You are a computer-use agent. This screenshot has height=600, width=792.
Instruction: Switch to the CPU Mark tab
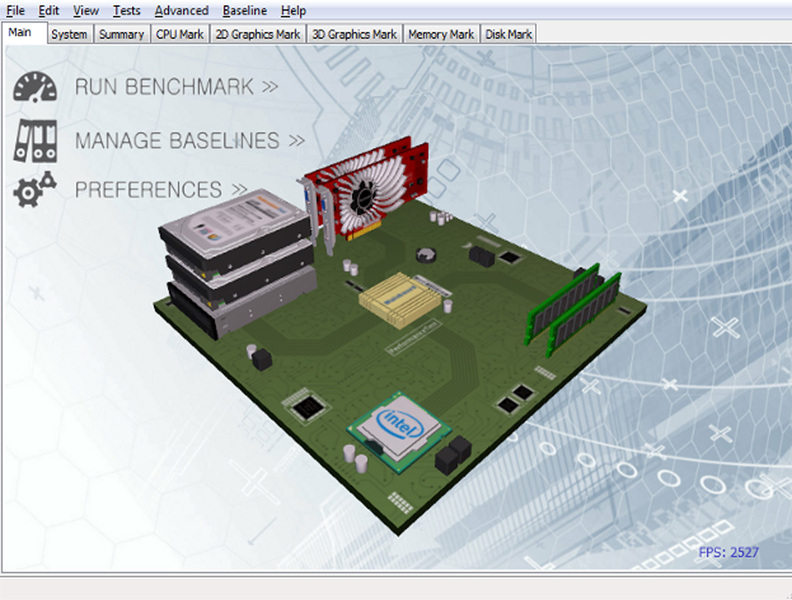(179, 34)
